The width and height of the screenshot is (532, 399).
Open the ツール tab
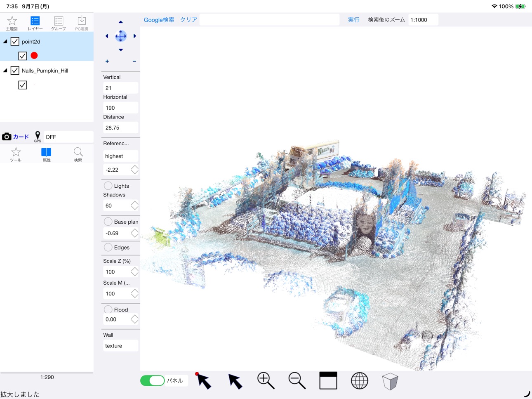[16, 154]
